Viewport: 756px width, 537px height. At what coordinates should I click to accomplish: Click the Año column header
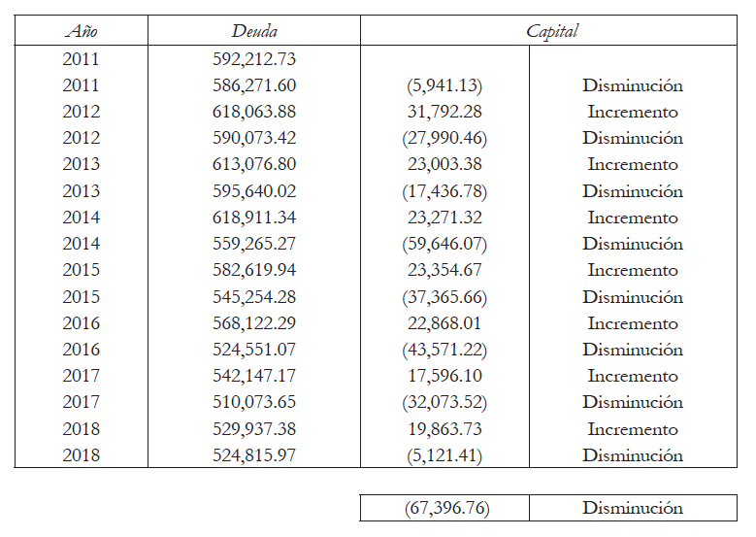81,31
